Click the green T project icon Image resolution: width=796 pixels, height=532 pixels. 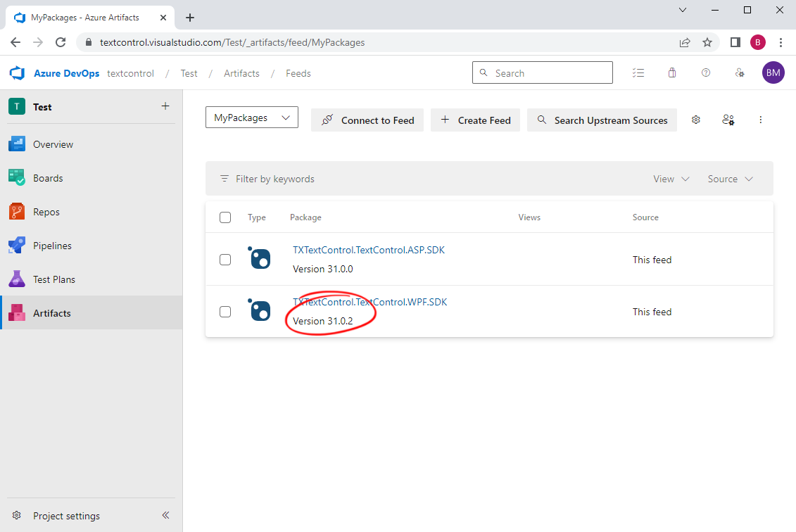click(17, 106)
